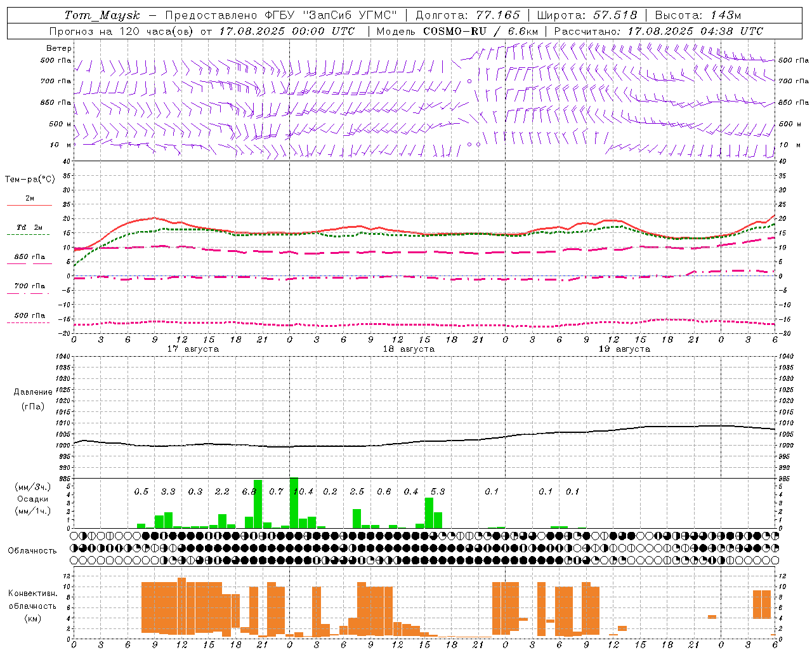The height and width of the screenshot is (650, 812).
Task: Click the longitude value 77.165
Action: [498, 15]
